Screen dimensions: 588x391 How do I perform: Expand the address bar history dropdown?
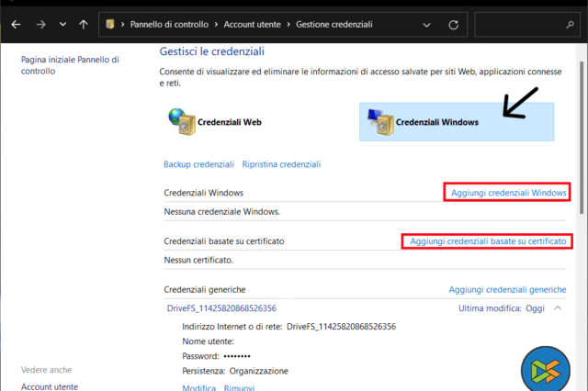[426, 25]
